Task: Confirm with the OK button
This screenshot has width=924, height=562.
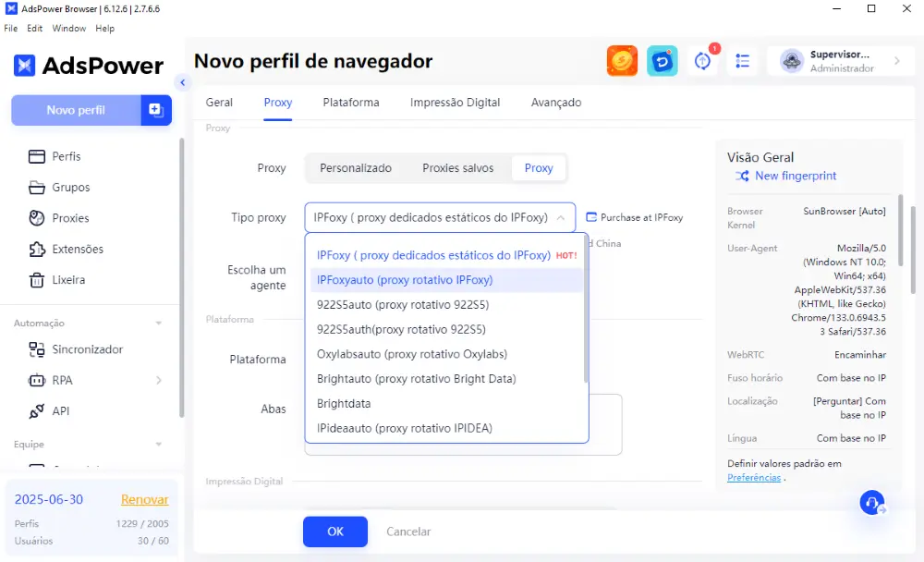Action: coord(335,531)
